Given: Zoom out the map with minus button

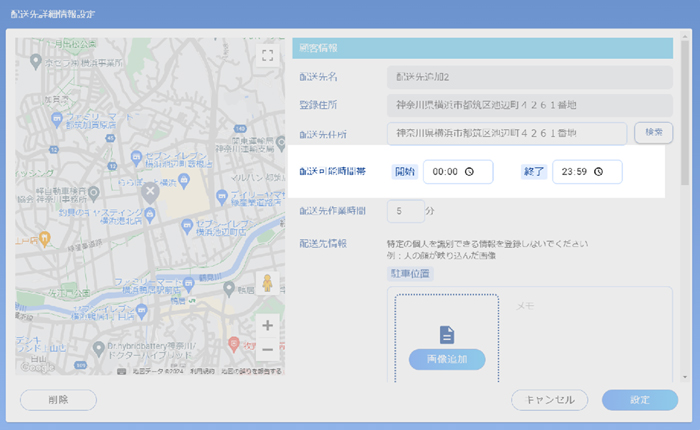Looking at the screenshot, I should [267, 349].
